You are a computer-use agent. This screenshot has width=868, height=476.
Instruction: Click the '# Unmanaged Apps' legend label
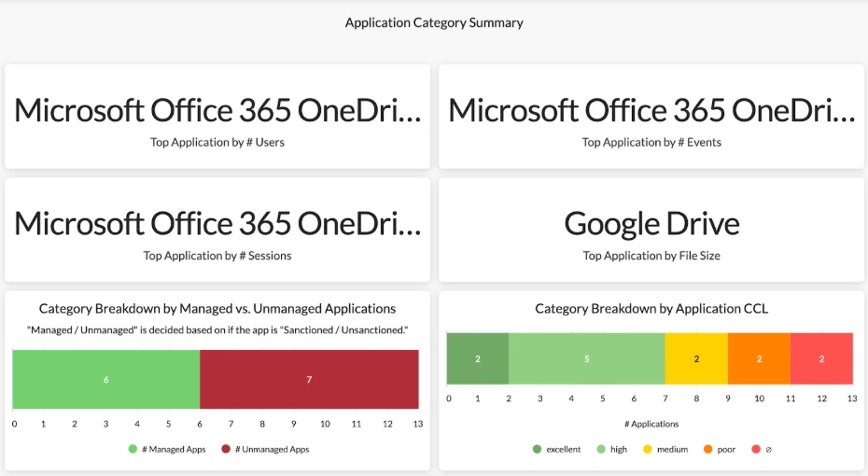(x=273, y=450)
